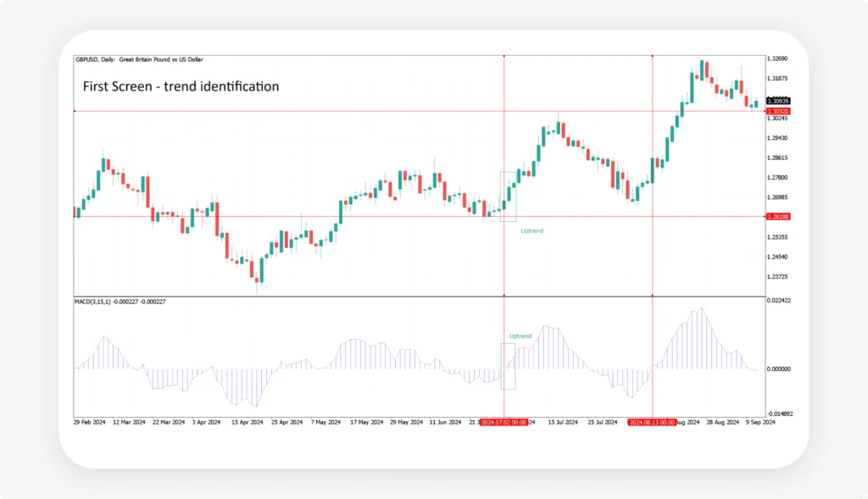Click the 29 May 2024 date label

coord(407,422)
